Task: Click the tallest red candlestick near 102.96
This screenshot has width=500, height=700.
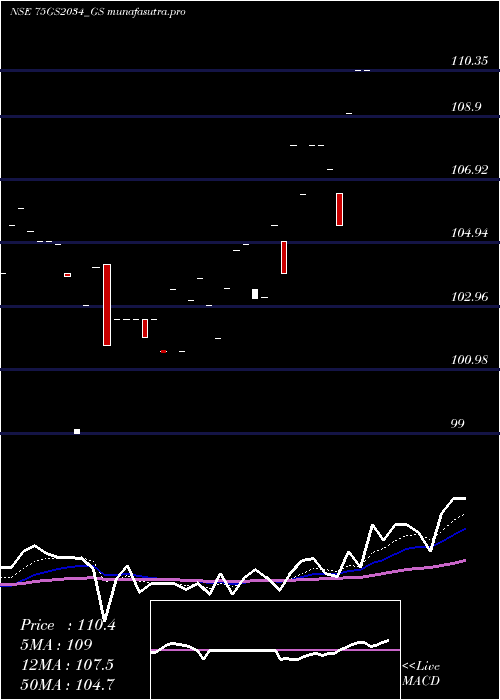Action: (107, 305)
